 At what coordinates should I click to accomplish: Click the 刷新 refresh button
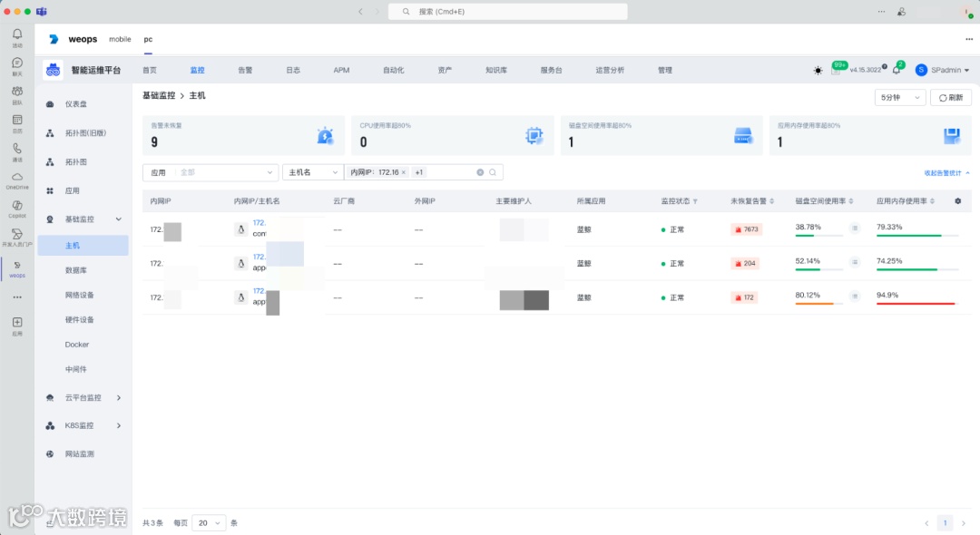click(951, 97)
